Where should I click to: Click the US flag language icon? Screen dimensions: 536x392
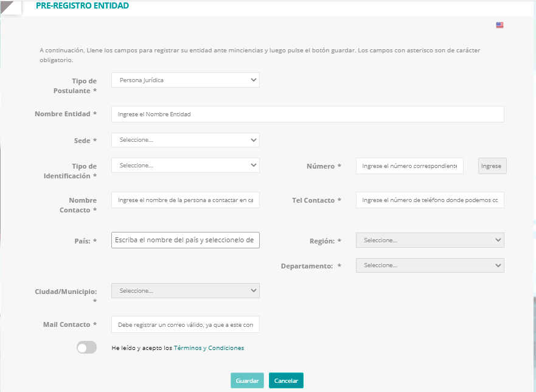(x=499, y=25)
